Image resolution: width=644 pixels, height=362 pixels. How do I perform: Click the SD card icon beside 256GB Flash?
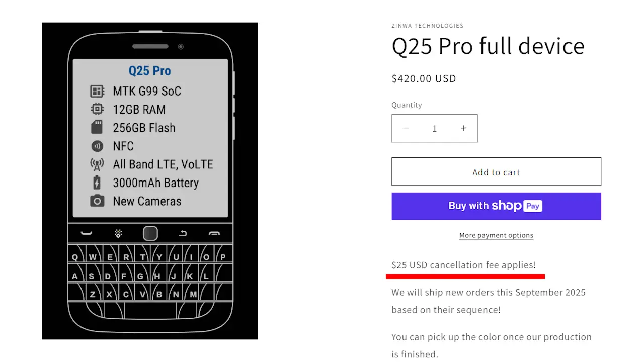pyautogui.click(x=97, y=128)
